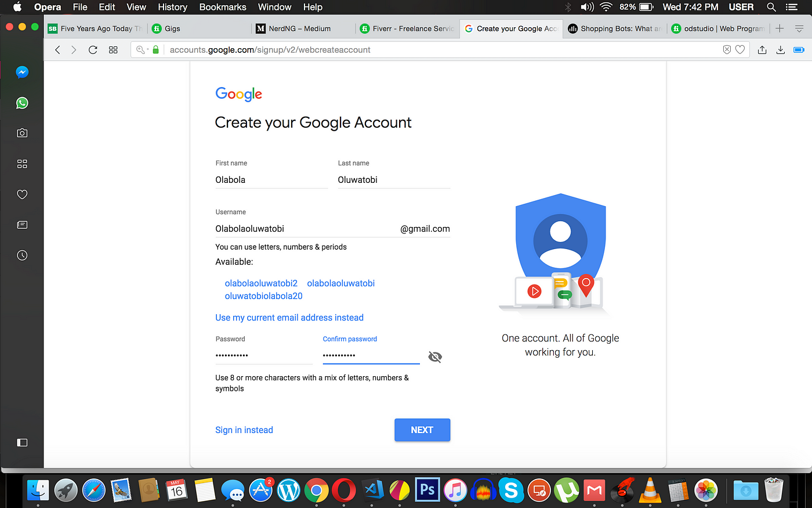Image resolution: width=812 pixels, height=508 pixels.
Task: Switch to Shopping Bots tab
Action: coord(615,28)
